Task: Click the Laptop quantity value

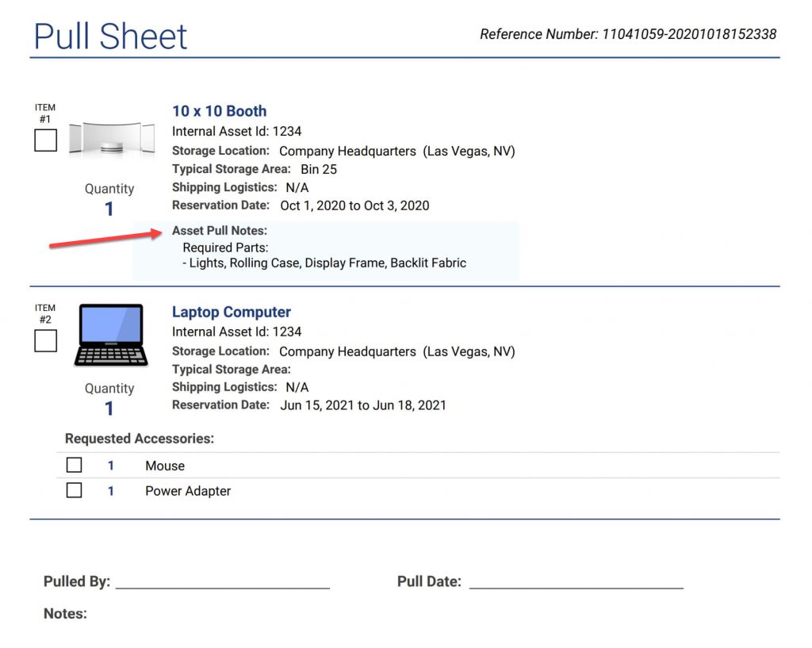Action: point(109,409)
